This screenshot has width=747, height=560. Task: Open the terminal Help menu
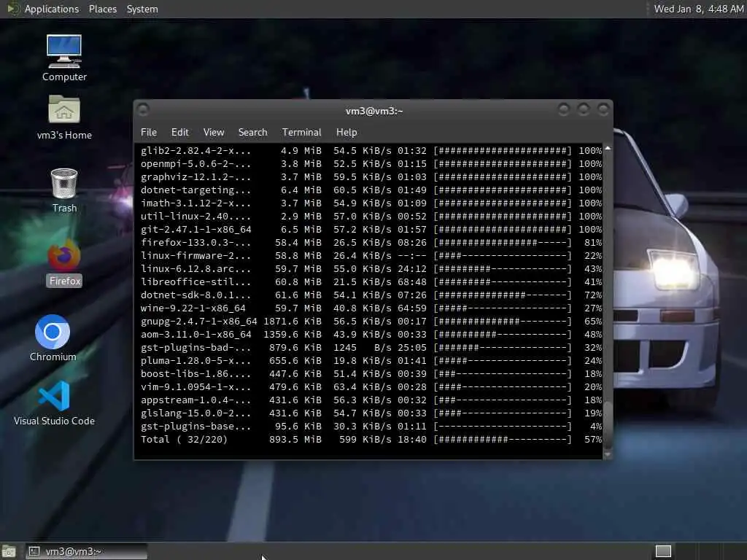click(347, 133)
